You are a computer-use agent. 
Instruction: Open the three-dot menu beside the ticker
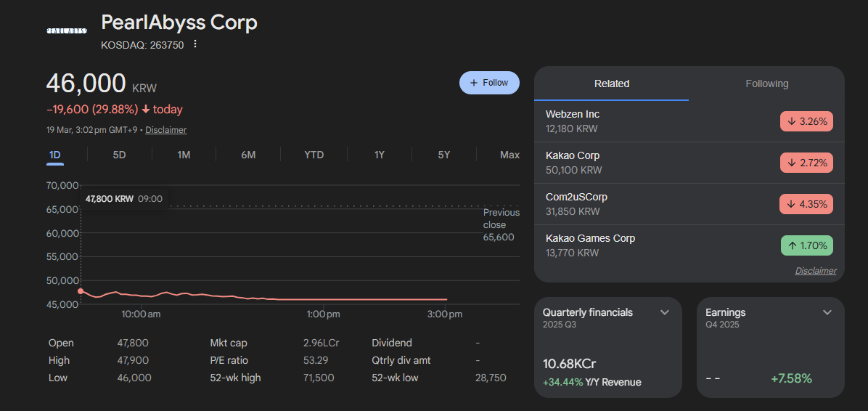(195, 44)
